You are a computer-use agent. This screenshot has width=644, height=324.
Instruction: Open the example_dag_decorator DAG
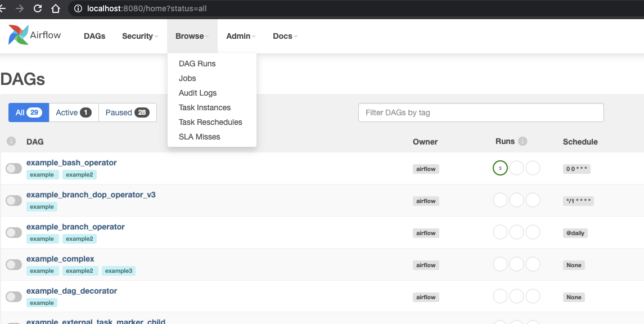coord(73,290)
